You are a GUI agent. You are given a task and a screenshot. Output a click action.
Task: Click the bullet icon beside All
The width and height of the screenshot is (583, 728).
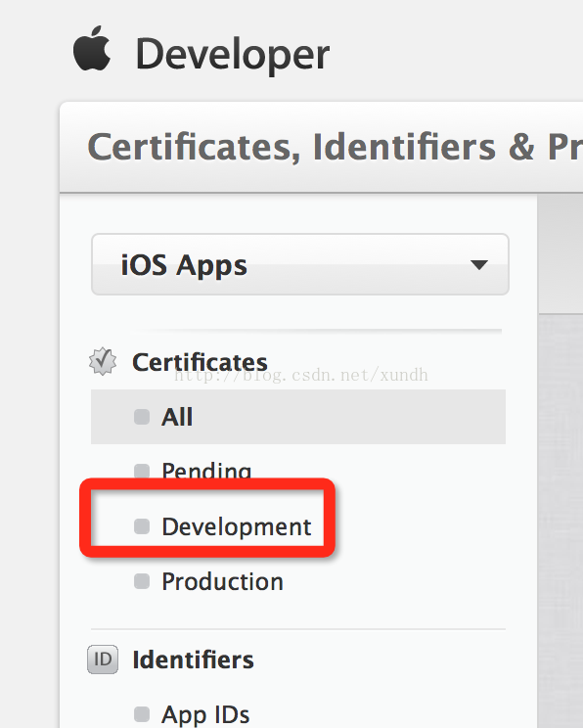pyautogui.click(x=142, y=417)
